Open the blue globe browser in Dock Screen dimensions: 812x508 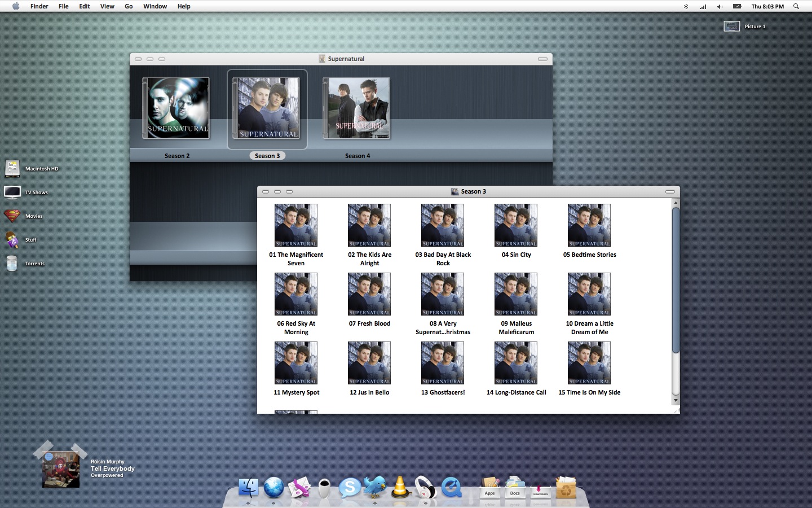(x=274, y=487)
